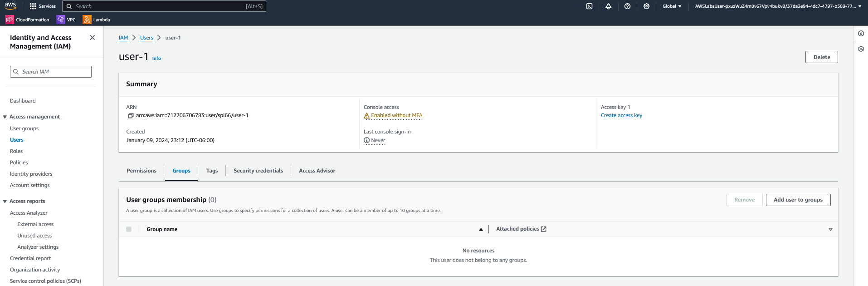Copy the user ARN to clipboard
Viewport: 868px width, 286px height.
click(x=131, y=116)
